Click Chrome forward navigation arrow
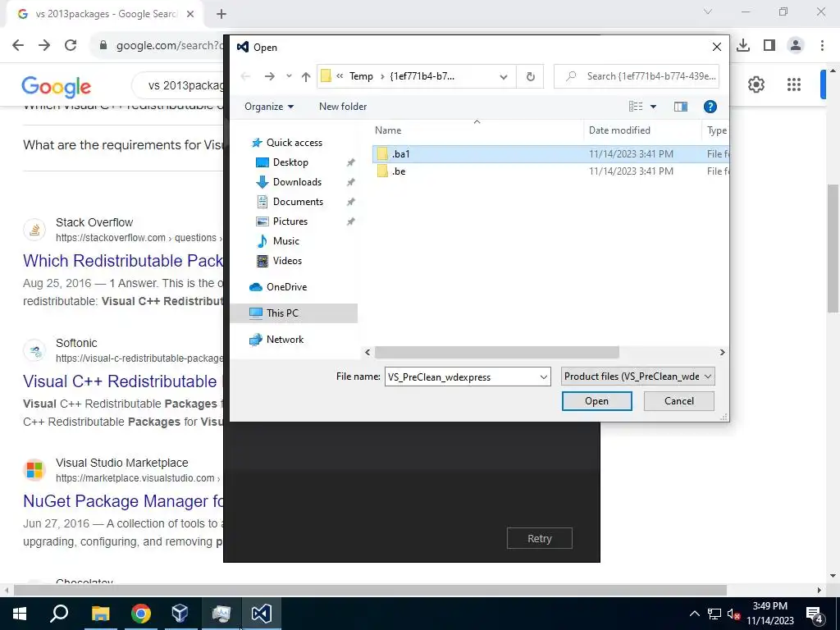 click(44, 45)
